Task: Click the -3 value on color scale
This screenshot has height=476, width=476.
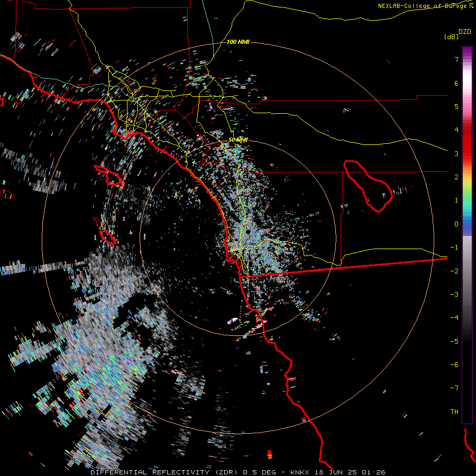Action: pyautogui.click(x=454, y=295)
